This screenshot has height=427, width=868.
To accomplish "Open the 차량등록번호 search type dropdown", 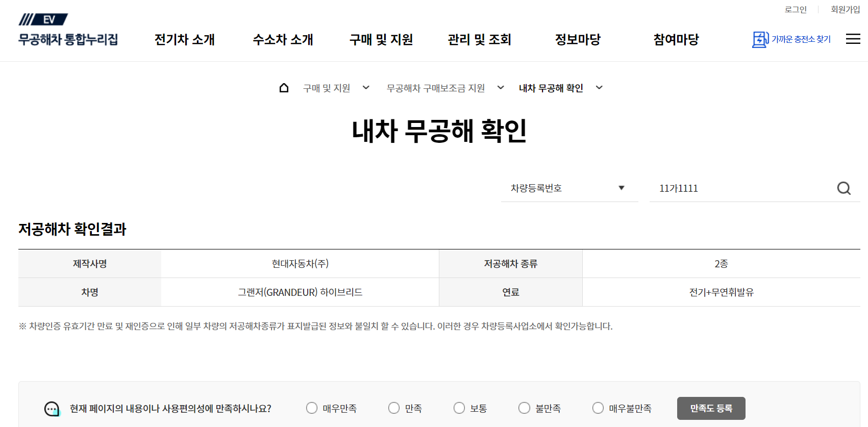I will point(569,188).
